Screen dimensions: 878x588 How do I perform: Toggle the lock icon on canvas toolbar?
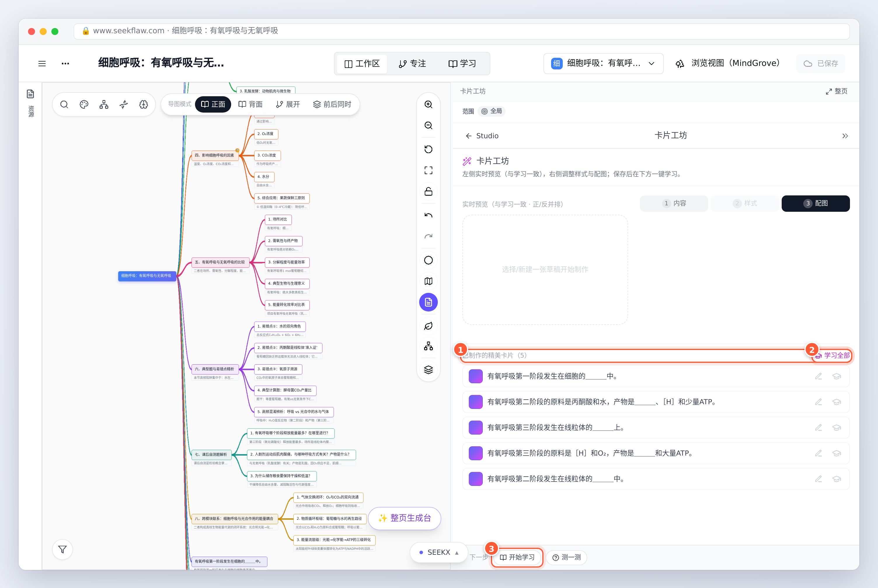point(428,191)
